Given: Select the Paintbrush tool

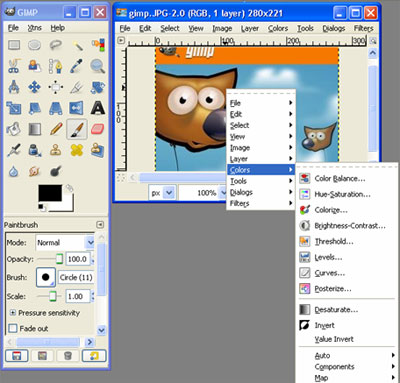Looking at the screenshot, I should pyautogui.click(x=77, y=129).
